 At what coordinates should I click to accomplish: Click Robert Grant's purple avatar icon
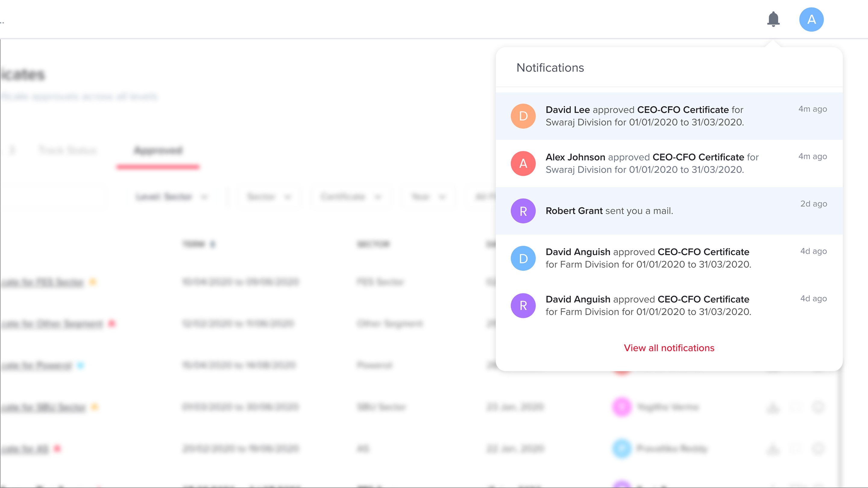coord(523,211)
